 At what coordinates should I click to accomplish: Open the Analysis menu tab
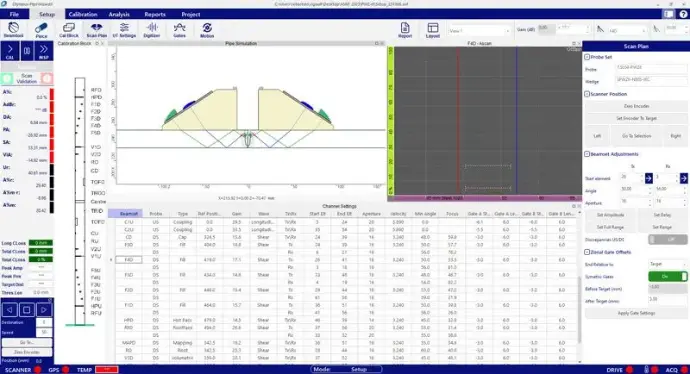(119, 14)
